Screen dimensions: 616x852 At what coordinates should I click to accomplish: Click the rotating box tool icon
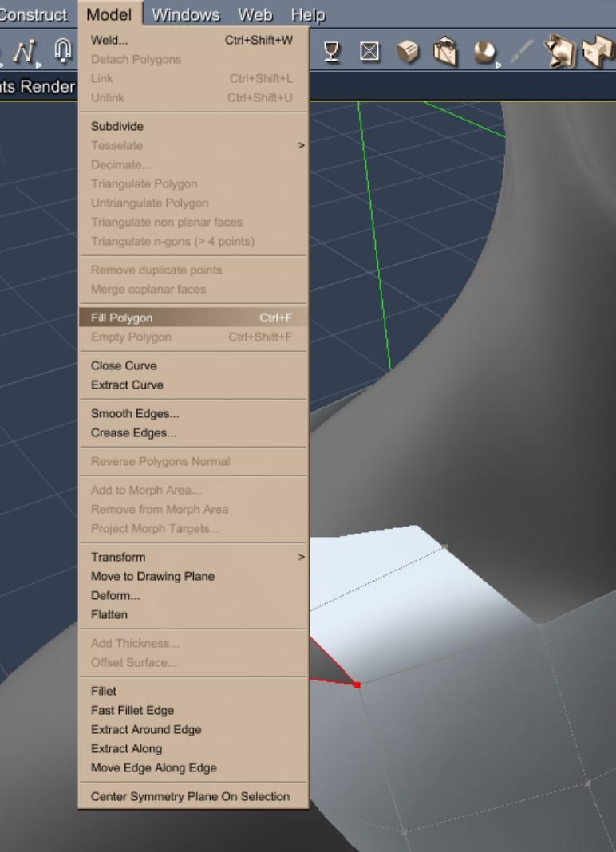point(445,52)
